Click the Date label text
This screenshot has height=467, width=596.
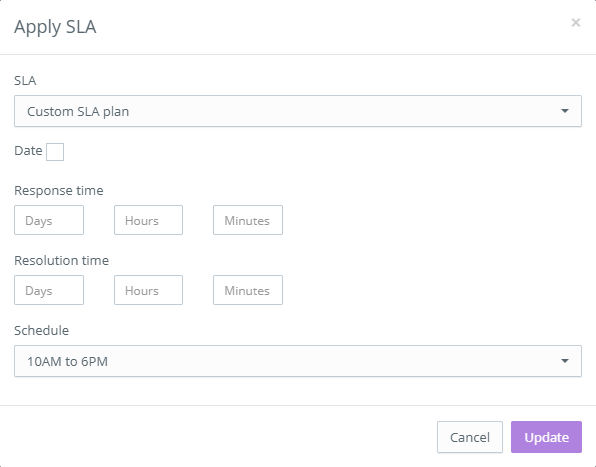tap(28, 151)
